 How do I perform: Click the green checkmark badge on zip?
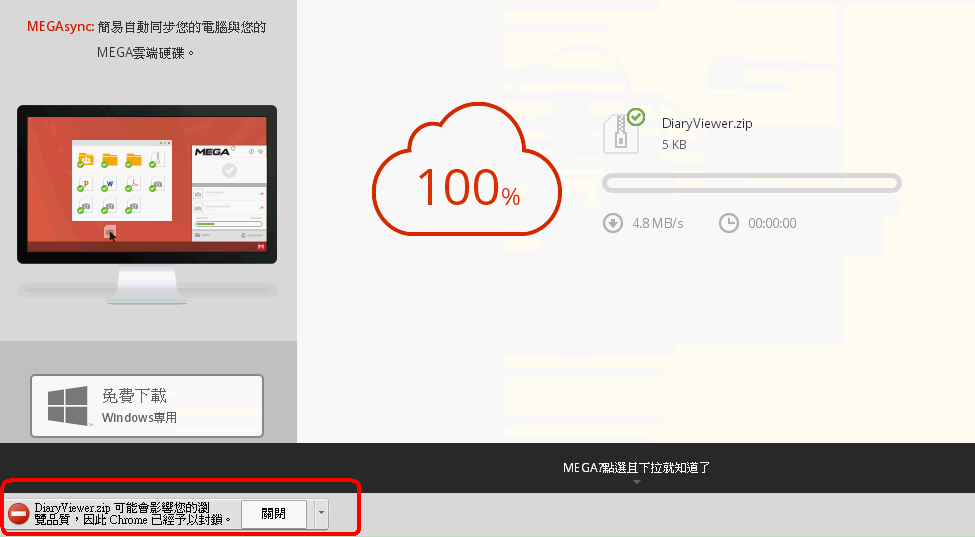click(x=635, y=117)
